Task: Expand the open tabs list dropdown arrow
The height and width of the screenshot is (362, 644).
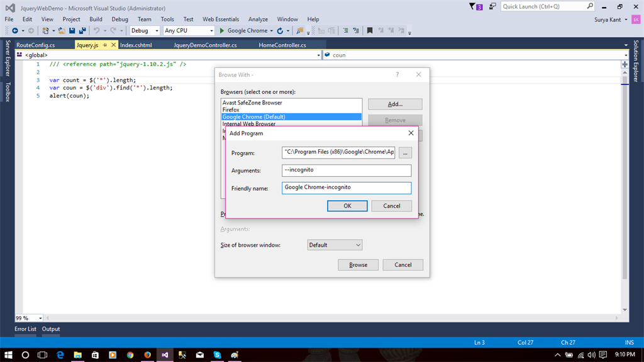Action: click(x=626, y=45)
